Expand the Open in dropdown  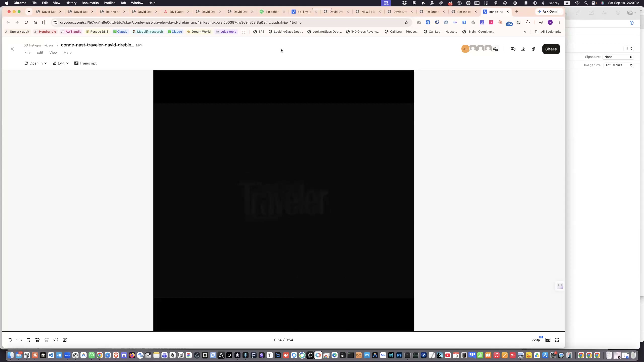[x=36, y=63]
